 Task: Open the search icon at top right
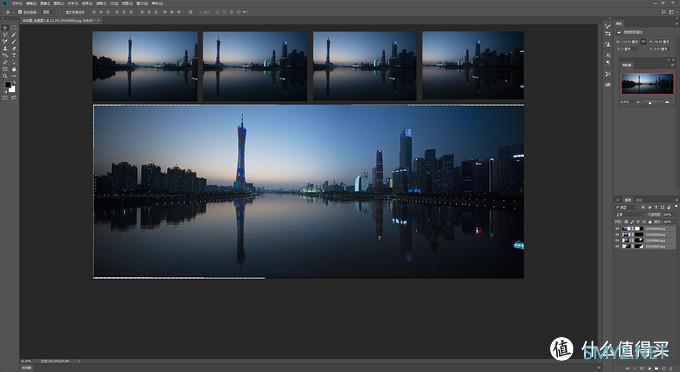[664, 12]
